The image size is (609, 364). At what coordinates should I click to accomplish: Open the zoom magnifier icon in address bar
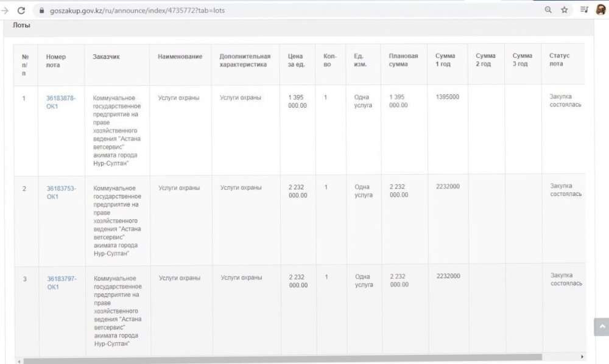(548, 10)
